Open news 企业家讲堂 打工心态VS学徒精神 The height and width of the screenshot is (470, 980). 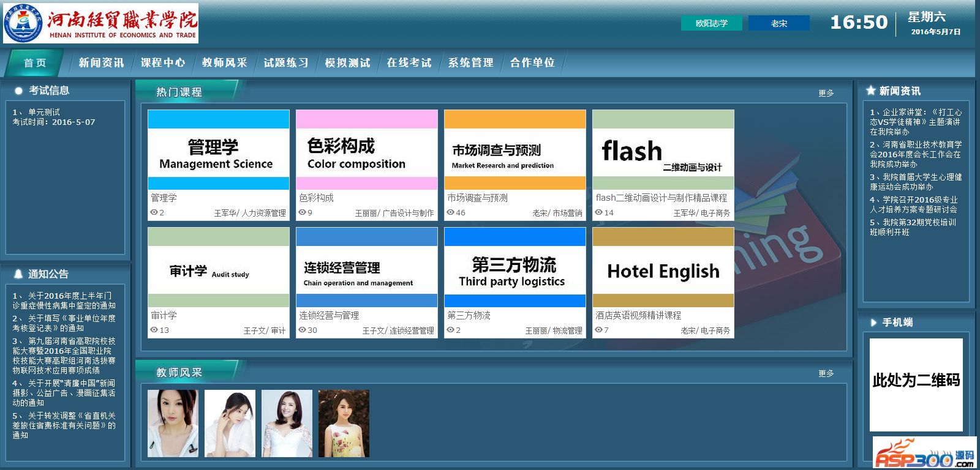(916, 122)
